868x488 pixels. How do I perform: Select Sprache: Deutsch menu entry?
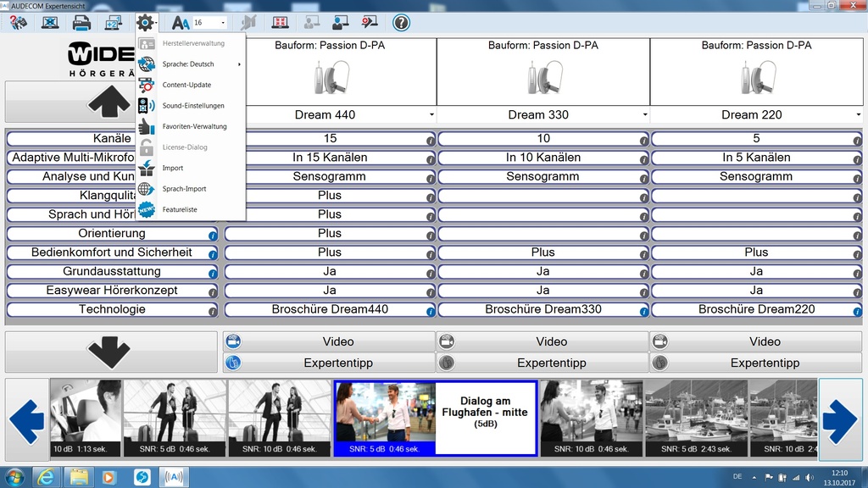coord(187,64)
